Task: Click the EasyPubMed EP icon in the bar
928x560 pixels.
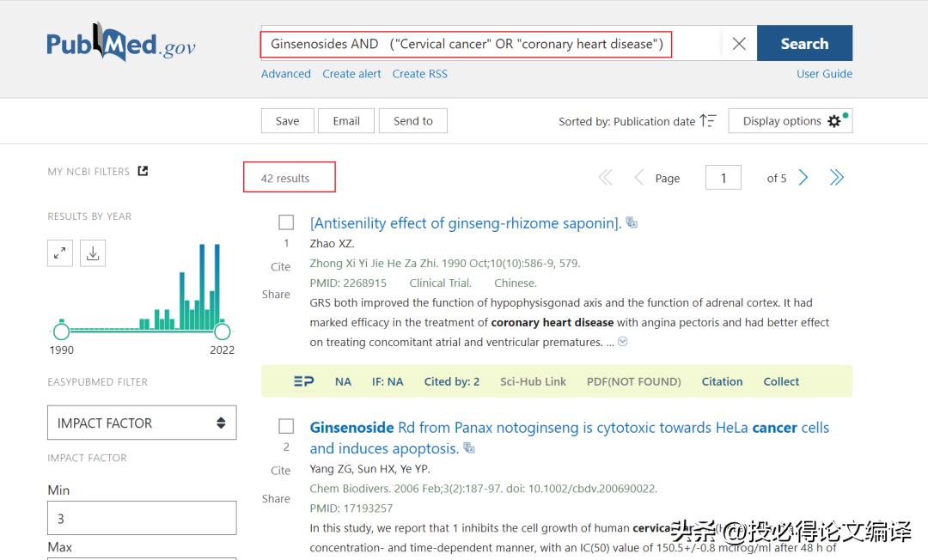Action: [303, 381]
